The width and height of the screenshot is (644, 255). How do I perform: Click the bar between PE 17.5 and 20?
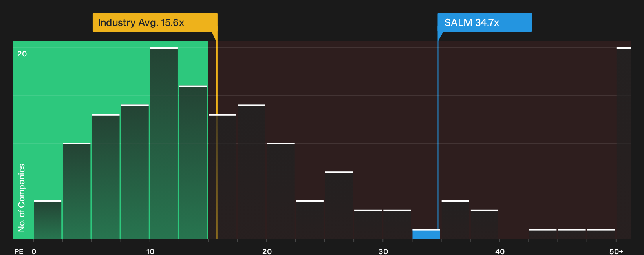click(x=251, y=172)
